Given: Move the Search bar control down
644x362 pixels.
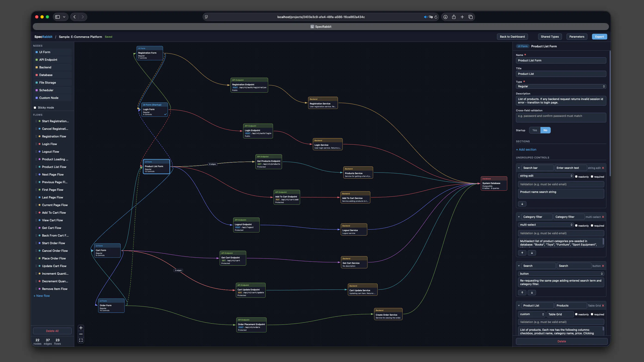Looking at the screenshot, I should click(x=522, y=204).
